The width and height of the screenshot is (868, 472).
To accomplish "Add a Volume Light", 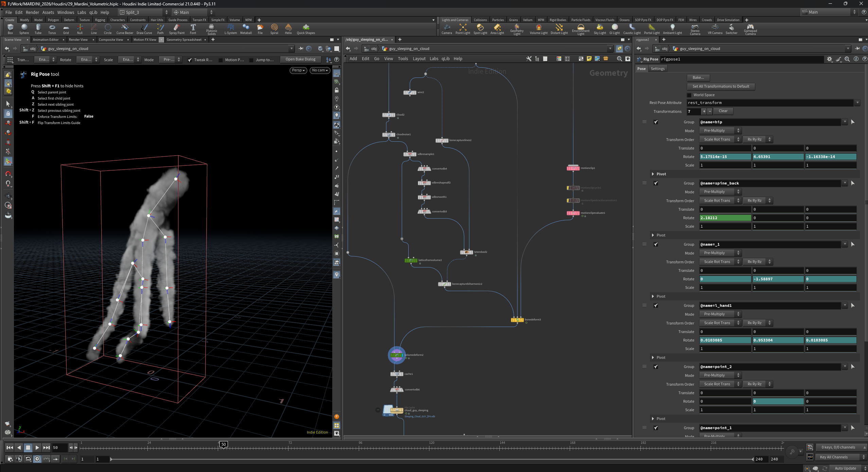I will pos(538,29).
